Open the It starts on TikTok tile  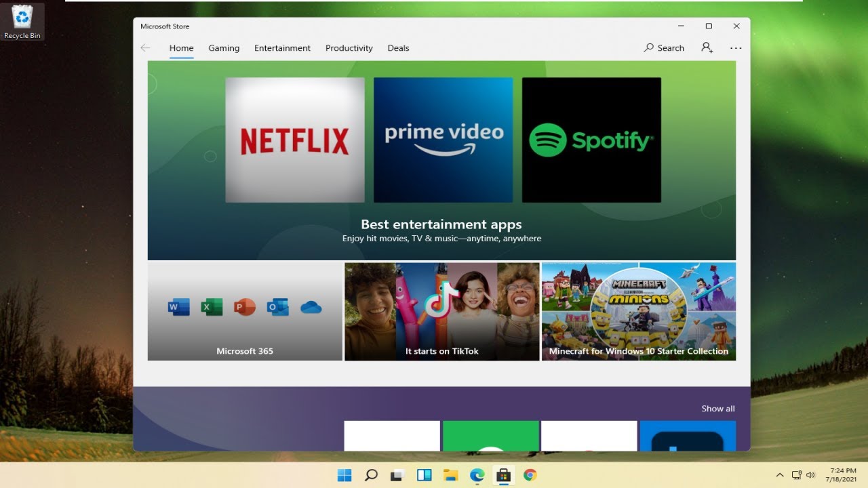point(441,312)
